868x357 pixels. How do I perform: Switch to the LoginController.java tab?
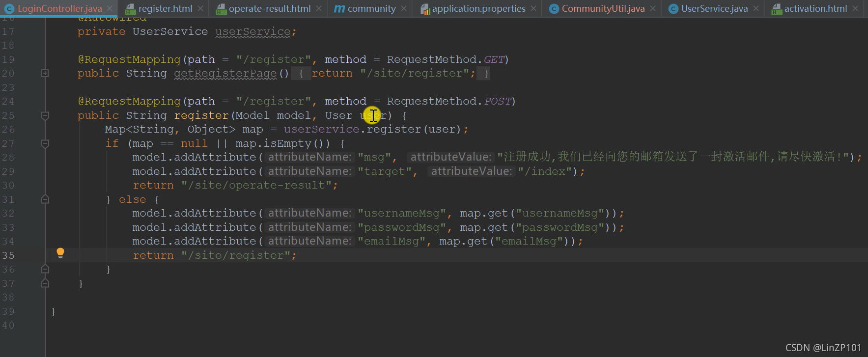pos(59,8)
